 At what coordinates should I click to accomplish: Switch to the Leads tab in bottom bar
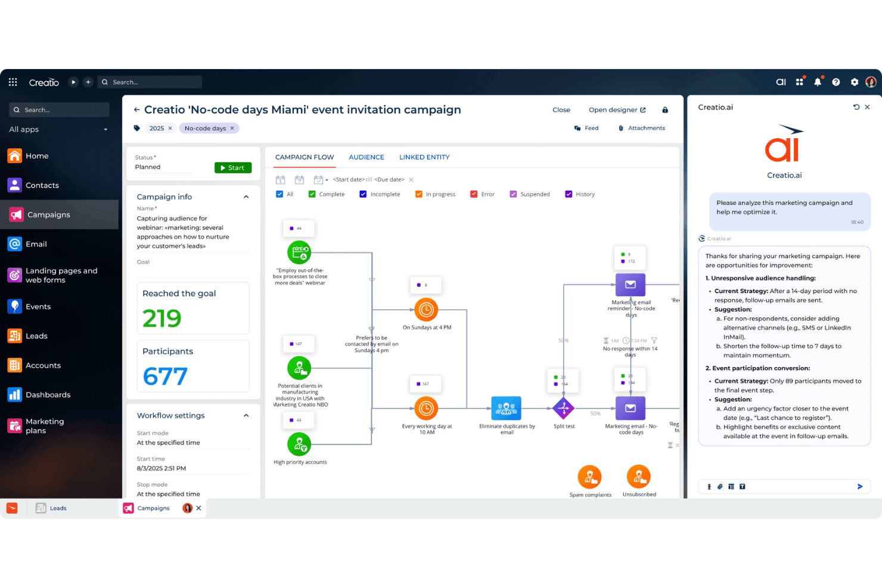click(51, 508)
